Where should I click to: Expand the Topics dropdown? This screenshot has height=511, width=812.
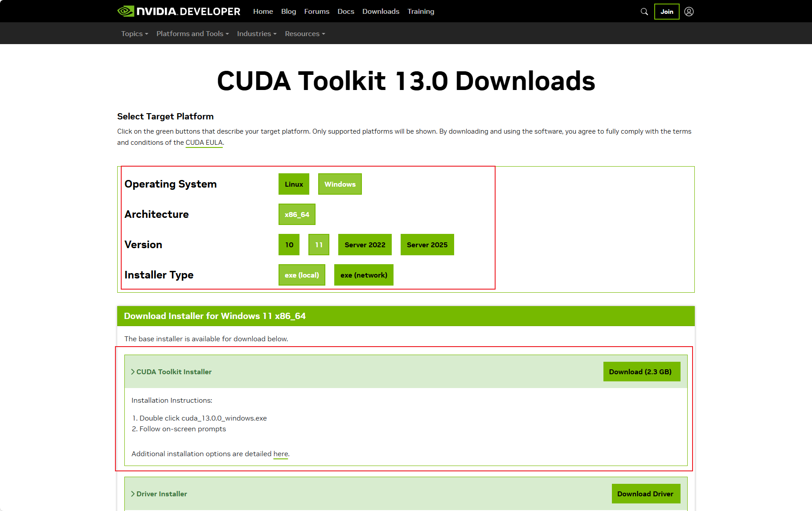(135, 33)
